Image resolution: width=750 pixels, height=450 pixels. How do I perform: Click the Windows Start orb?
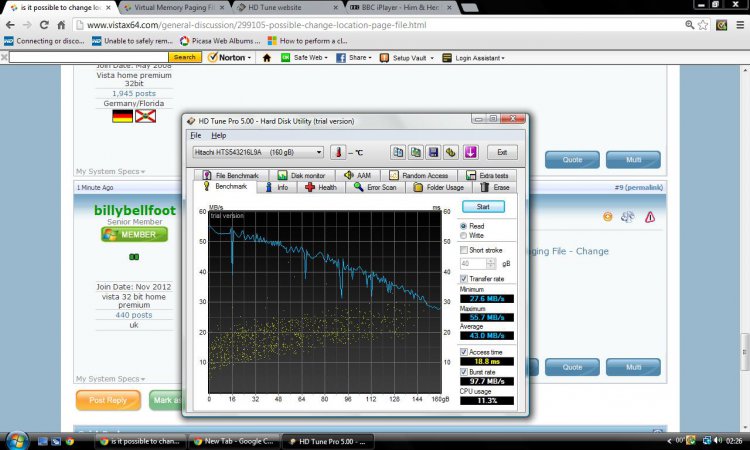[17, 440]
